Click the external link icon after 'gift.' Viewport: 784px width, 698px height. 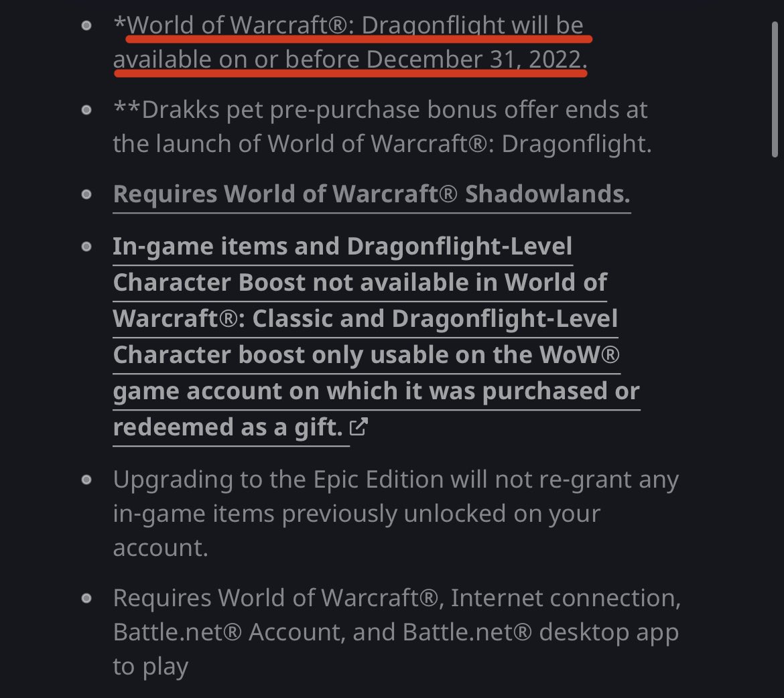click(358, 427)
